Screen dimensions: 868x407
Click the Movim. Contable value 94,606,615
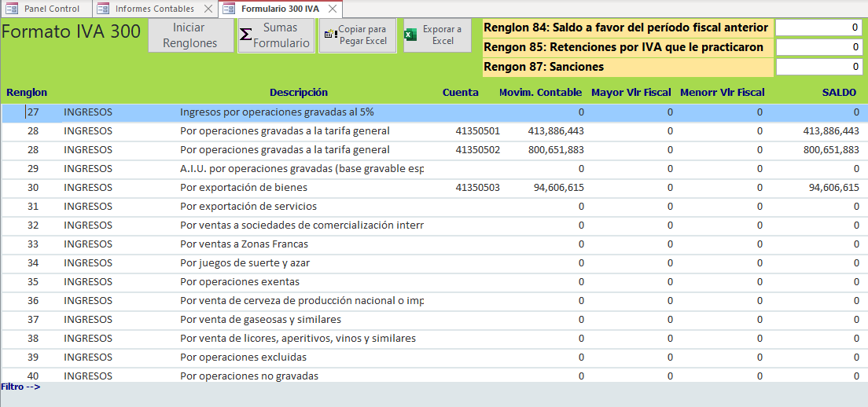[x=558, y=188]
